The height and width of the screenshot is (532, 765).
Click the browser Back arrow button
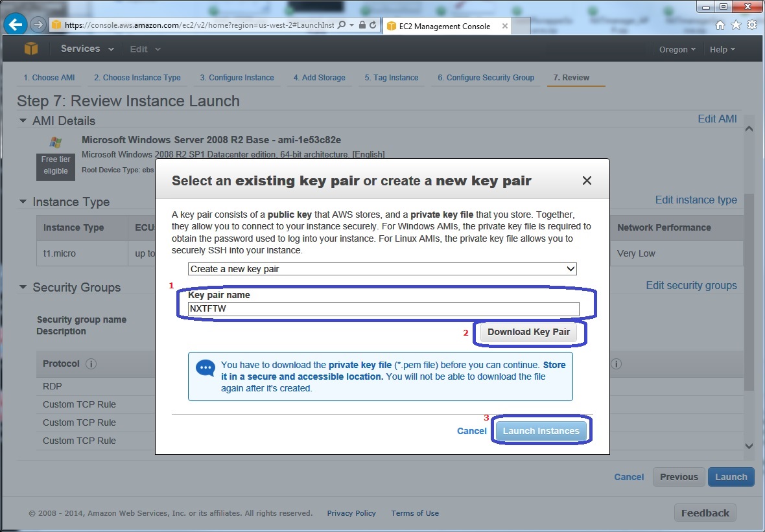(16, 25)
